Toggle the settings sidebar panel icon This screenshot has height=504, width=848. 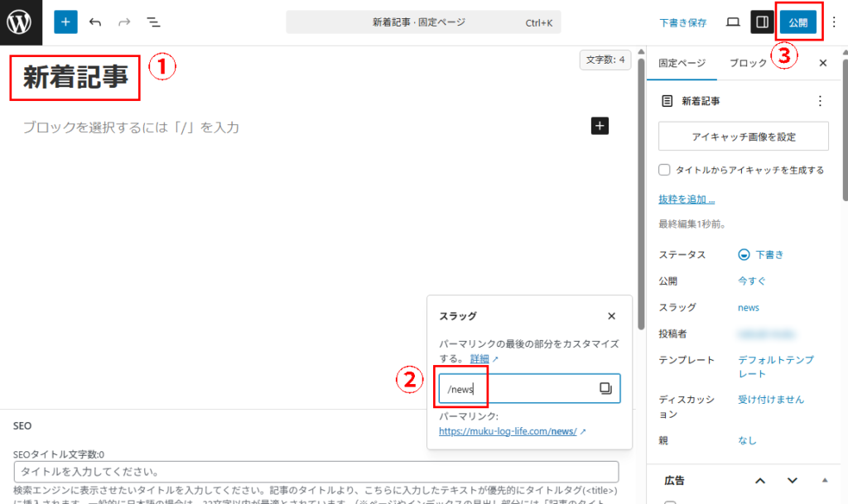click(x=762, y=22)
